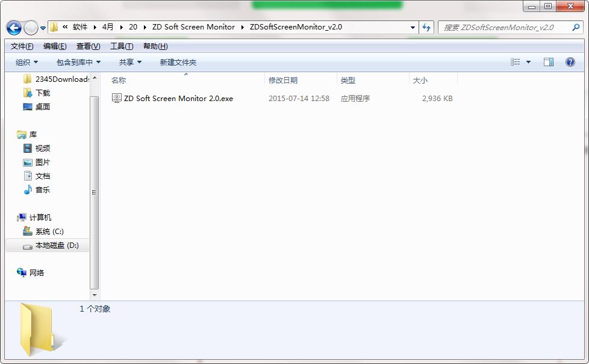The width and height of the screenshot is (589, 364).
Task: Click the date 2015-07-14 12:58
Action: 299,98
